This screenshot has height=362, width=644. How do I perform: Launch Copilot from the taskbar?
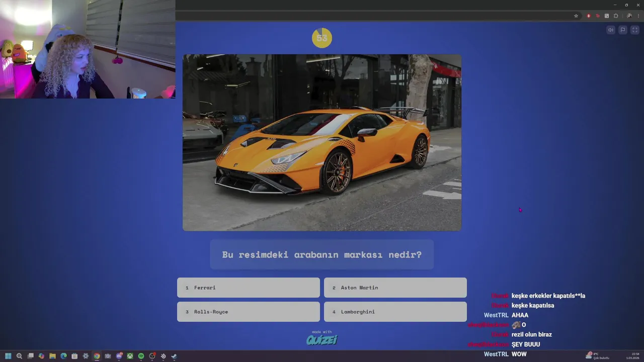click(41, 356)
